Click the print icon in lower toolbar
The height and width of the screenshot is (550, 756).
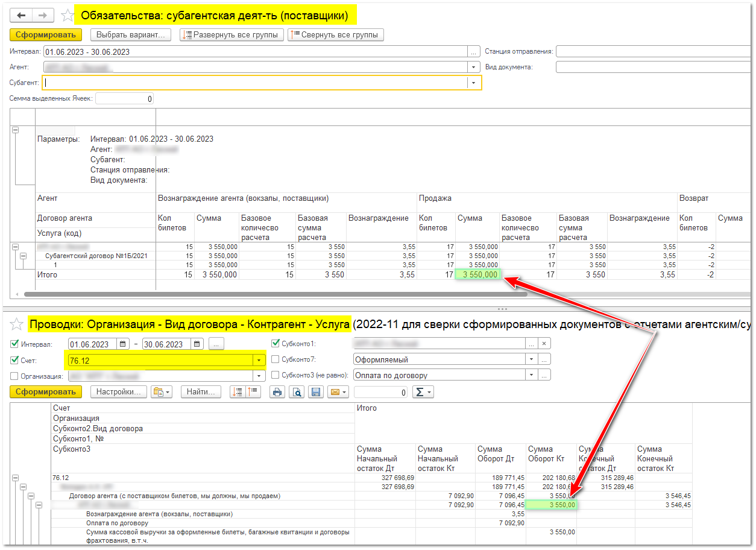pos(277,392)
